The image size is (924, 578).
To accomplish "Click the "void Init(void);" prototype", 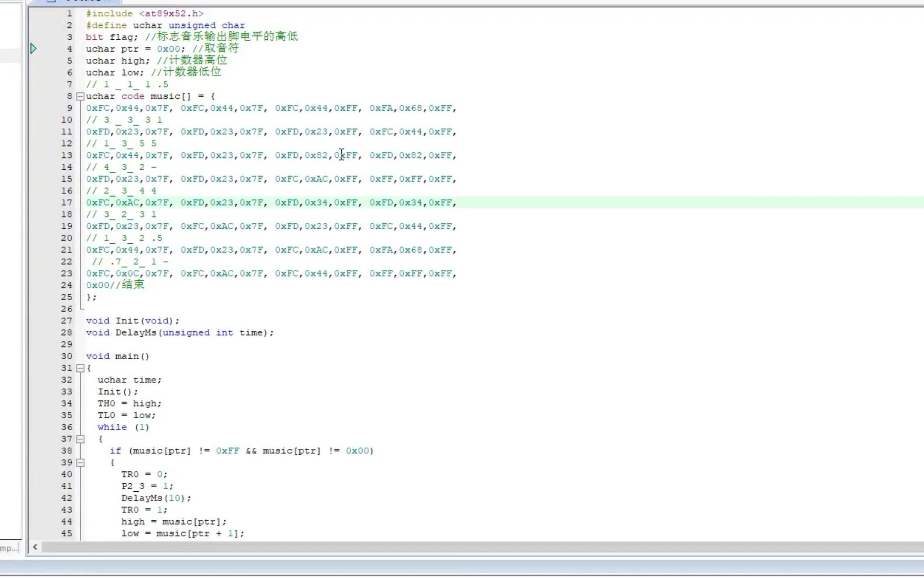I will (x=133, y=321).
